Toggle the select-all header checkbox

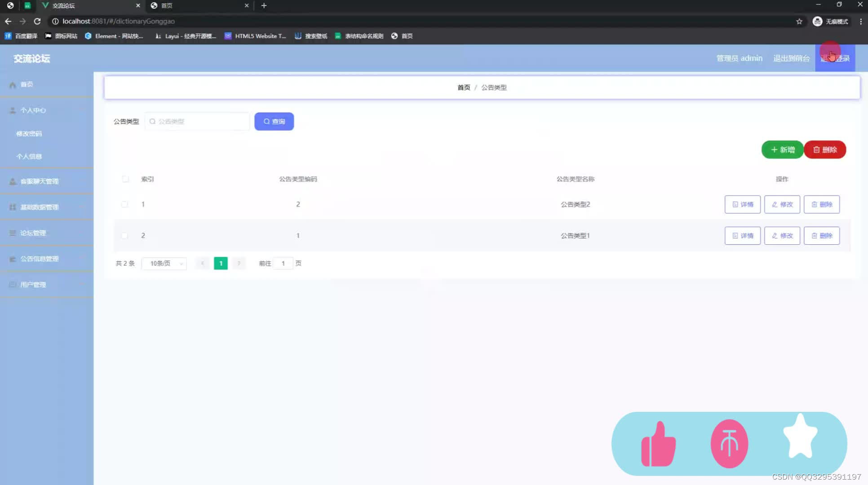tap(125, 179)
